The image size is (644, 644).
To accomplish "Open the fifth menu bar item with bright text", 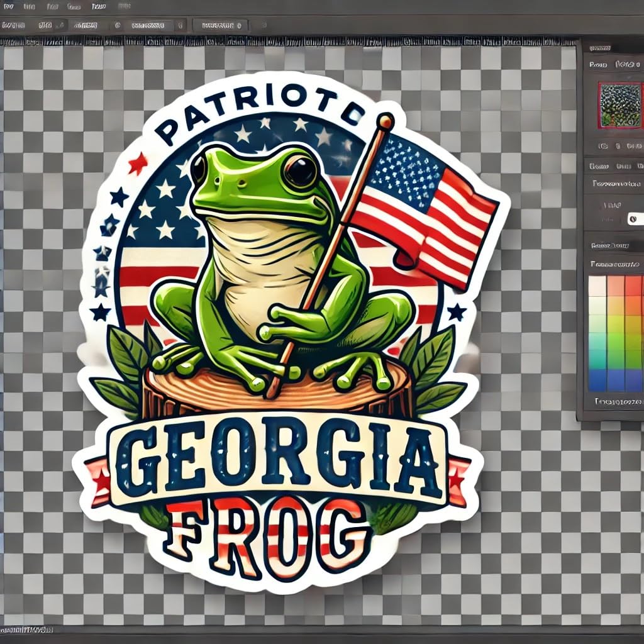I will pos(99,6).
